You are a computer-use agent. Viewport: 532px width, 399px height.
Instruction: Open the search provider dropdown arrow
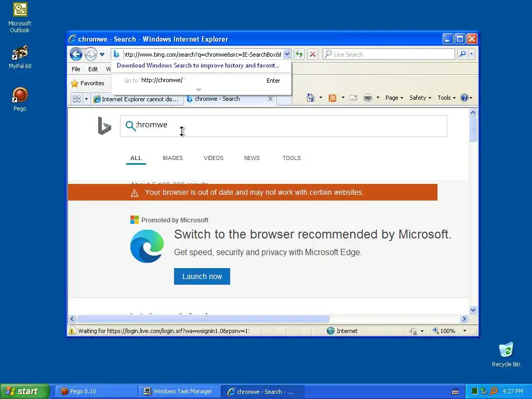[x=471, y=54]
